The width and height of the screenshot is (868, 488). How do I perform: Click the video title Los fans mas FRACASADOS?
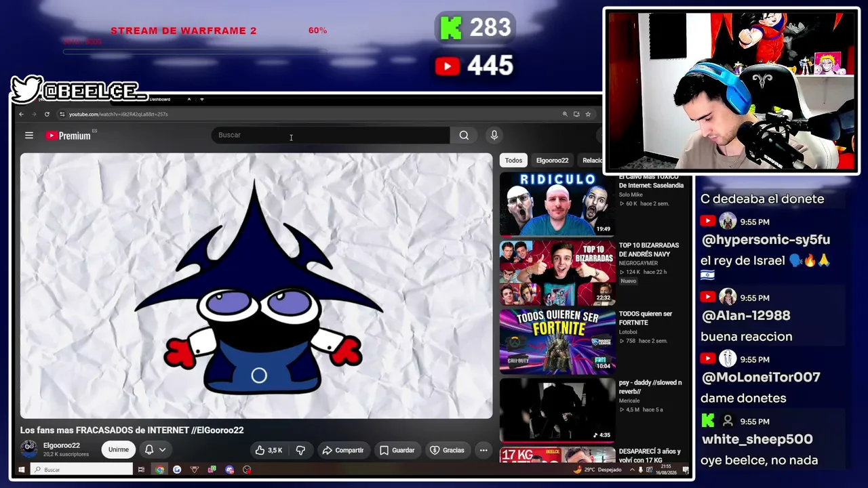132,430
